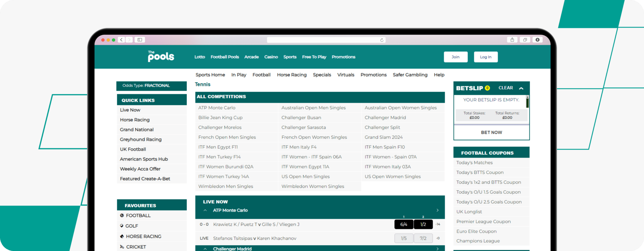Open Stefanos Tsitsipas v Karen Khachanov match
This screenshot has height=251, width=644.
255,238
